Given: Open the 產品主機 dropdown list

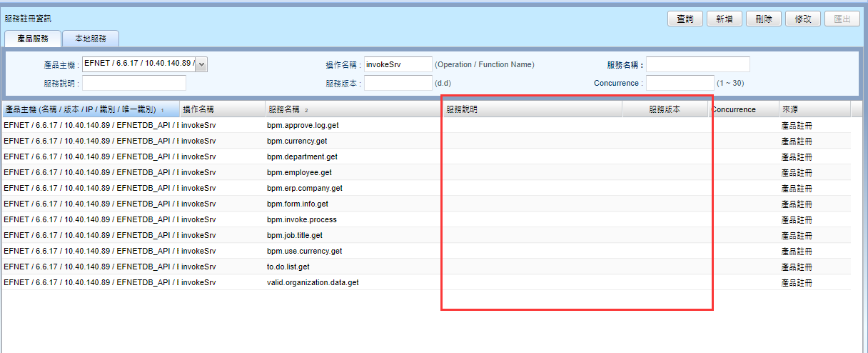Looking at the screenshot, I should 201,64.
